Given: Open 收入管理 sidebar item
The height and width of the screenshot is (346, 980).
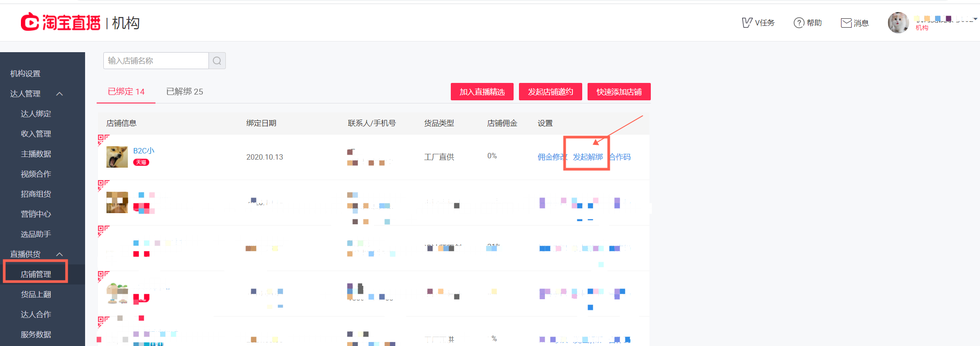Looking at the screenshot, I should [x=36, y=134].
